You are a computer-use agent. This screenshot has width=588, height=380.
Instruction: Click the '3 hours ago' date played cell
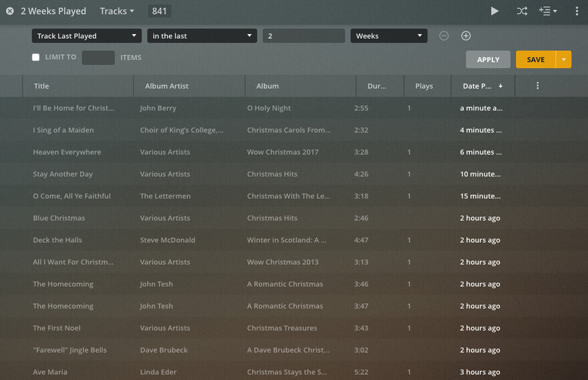[480, 372]
